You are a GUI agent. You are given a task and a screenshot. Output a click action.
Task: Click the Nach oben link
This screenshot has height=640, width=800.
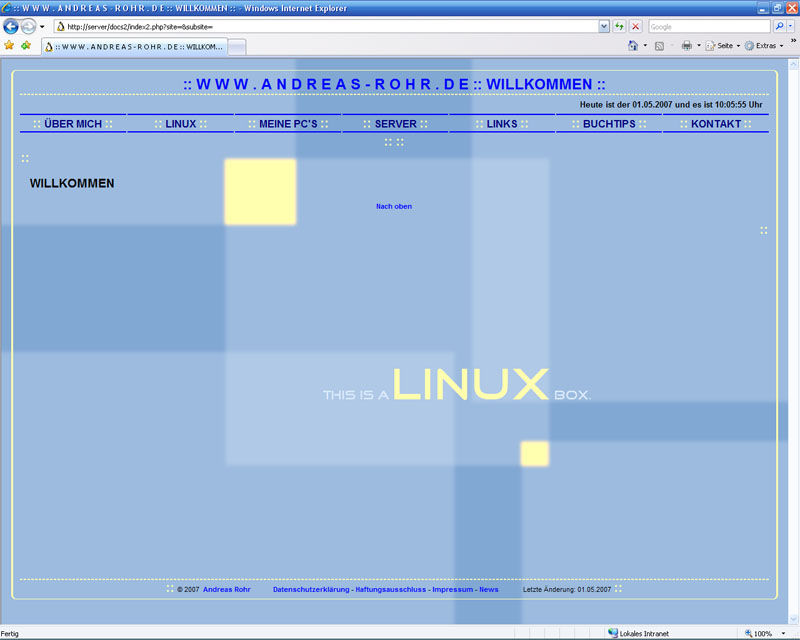click(x=393, y=206)
